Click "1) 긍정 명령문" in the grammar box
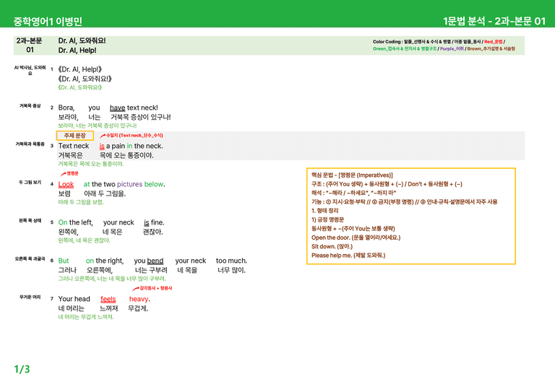 (328, 219)
